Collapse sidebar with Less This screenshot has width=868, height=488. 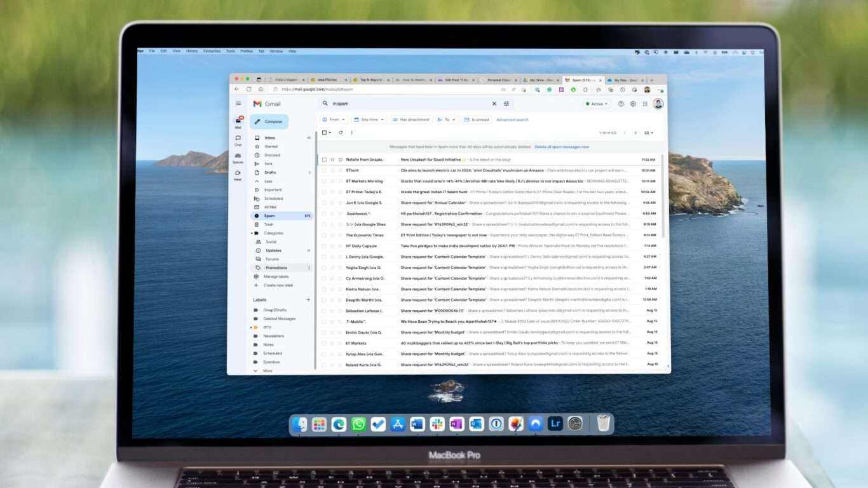pyautogui.click(x=268, y=181)
